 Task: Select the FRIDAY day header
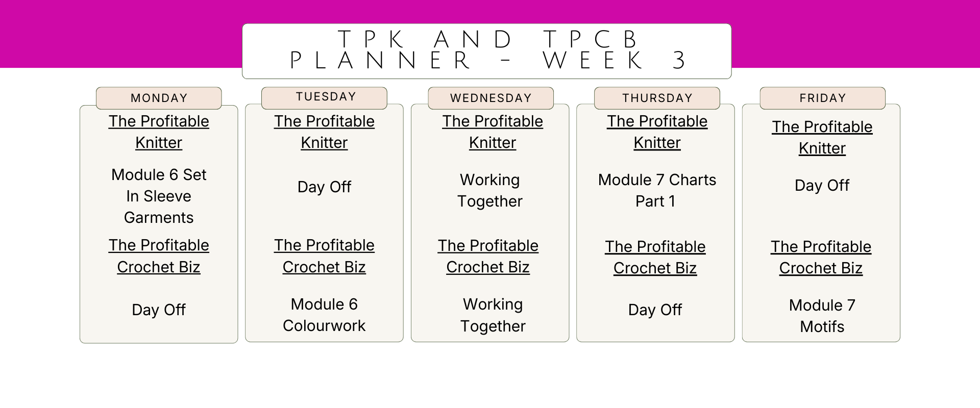point(822,98)
